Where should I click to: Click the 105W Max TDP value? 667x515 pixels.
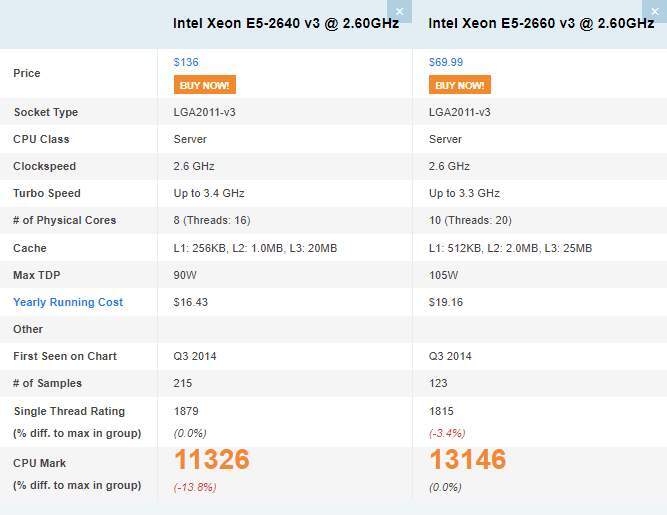(444, 275)
